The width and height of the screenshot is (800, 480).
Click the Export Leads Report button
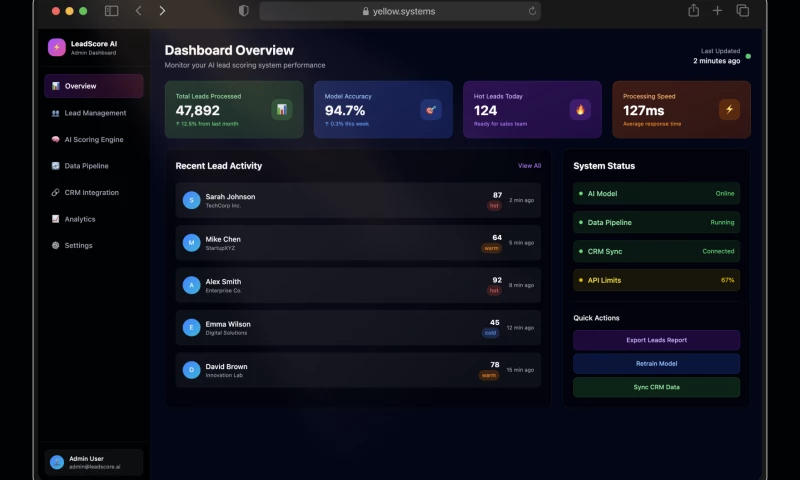pyautogui.click(x=656, y=340)
